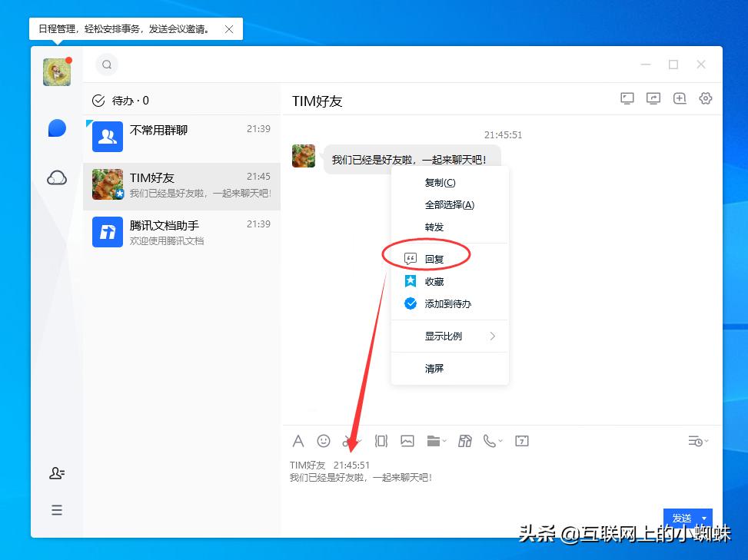Open chat settings gear icon

click(706, 98)
